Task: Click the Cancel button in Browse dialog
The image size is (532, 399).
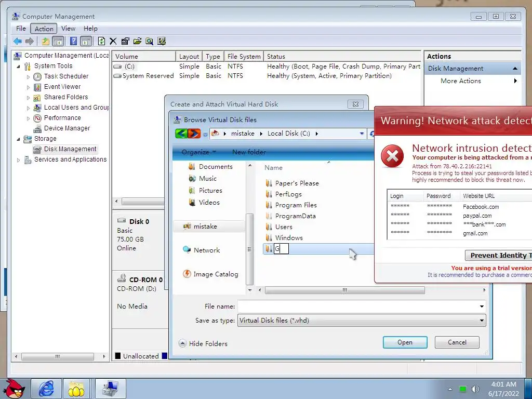Action: [457, 342]
